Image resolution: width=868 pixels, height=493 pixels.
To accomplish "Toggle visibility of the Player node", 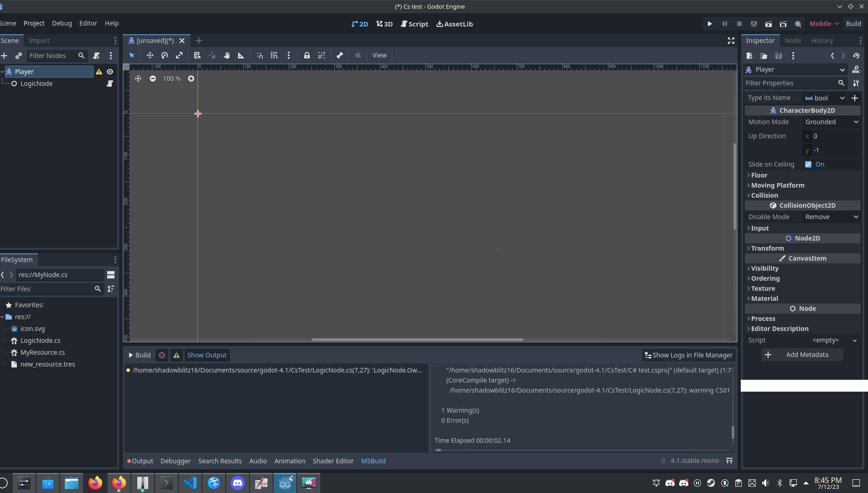I will (110, 72).
